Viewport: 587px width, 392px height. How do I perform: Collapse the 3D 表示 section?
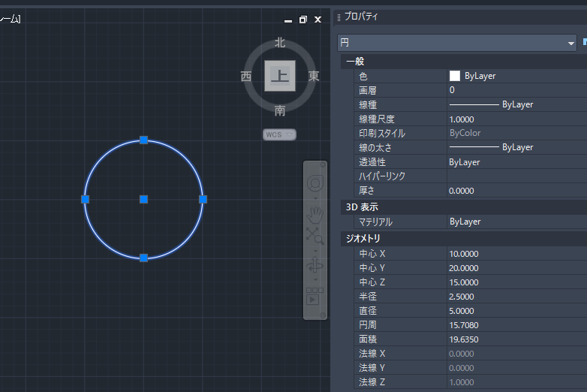(x=362, y=207)
